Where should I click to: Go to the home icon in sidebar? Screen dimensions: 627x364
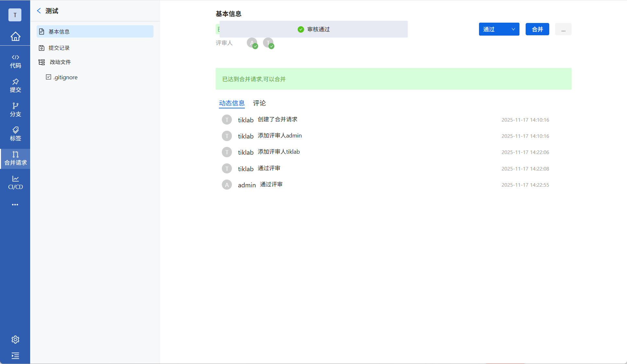pyautogui.click(x=15, y=36)
